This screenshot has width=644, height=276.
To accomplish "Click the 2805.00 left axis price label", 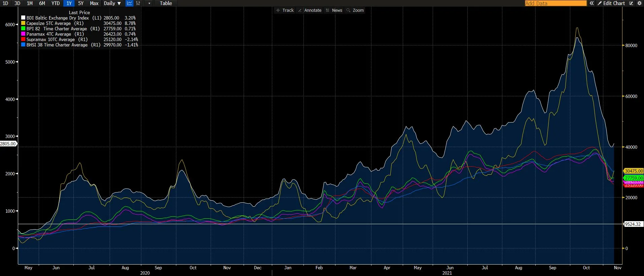I will click(8, 144).
